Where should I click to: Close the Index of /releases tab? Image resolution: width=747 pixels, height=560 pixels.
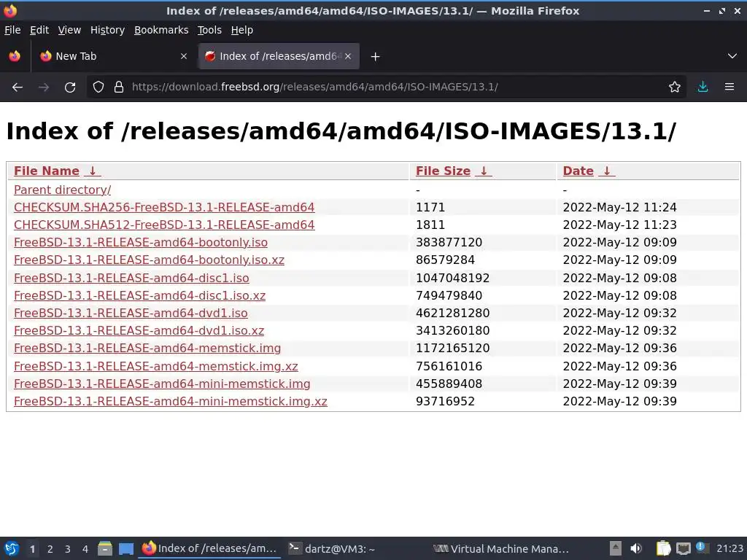click(x=348, y=56)
